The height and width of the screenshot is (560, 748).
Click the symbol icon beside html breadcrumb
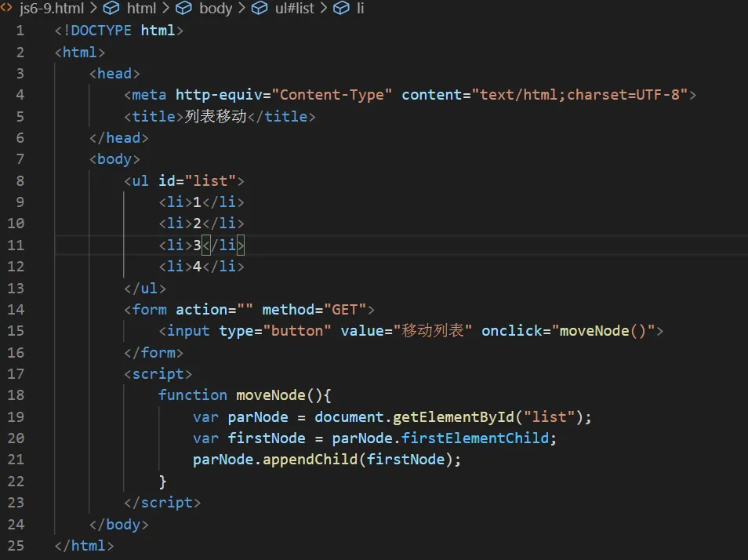[x=111, y=9]
